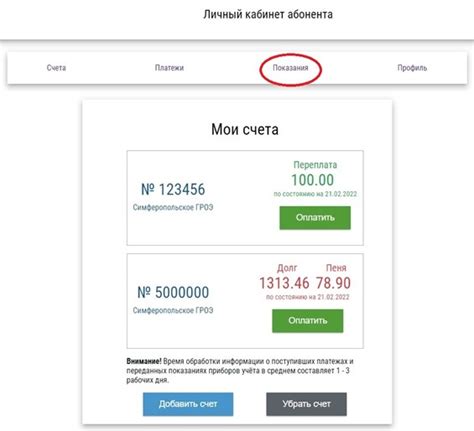
Task: Open the Счета tab
Action: (x=56, y=68)
